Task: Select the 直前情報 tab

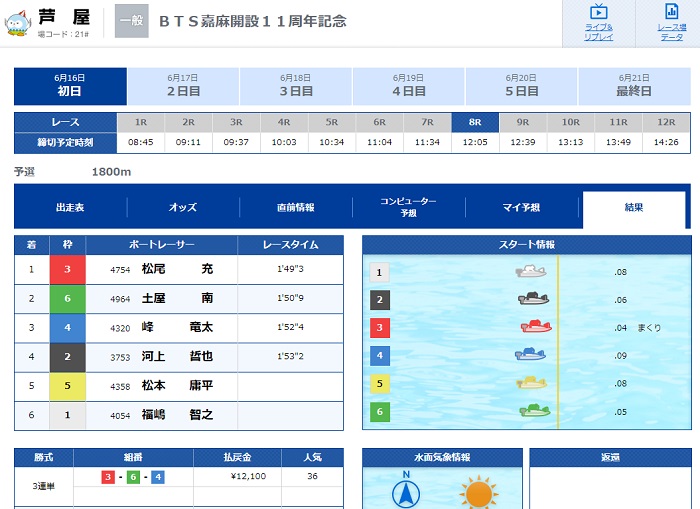Action: [296, 207]
